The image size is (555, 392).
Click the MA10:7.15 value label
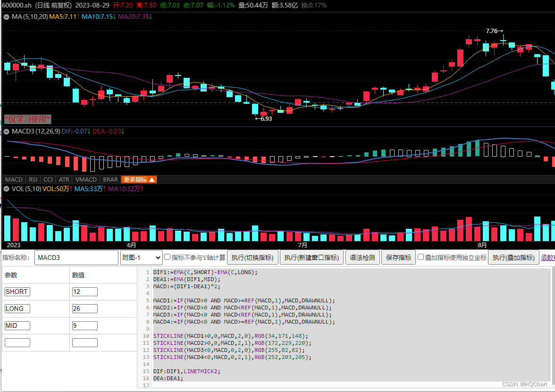pos(99,17)
